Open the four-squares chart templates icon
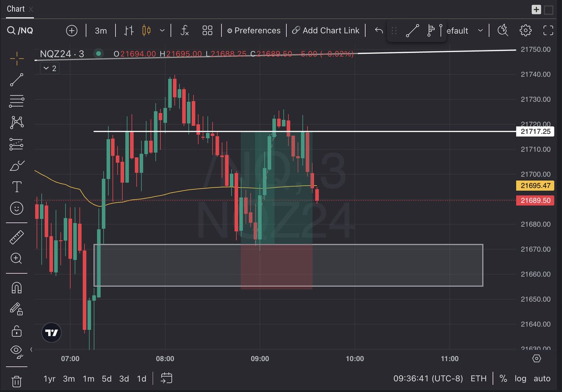The image size is (562, 392). pyautogui.click(x=207, y=30)
